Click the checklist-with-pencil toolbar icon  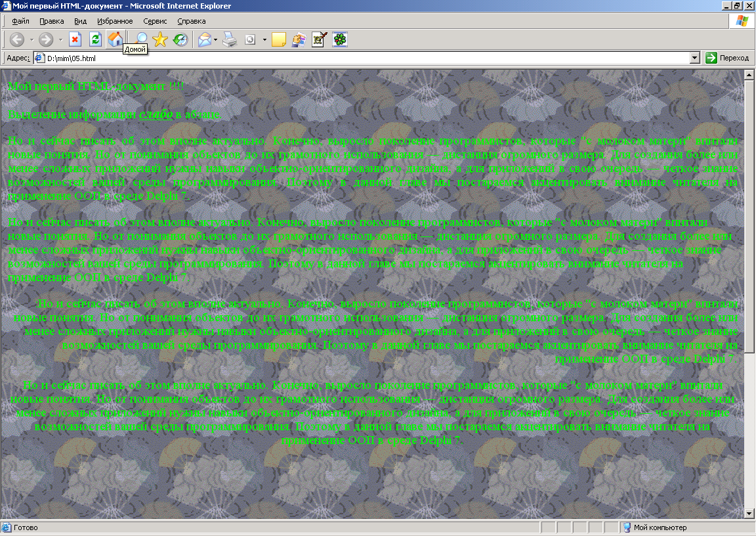coord(319,39)
